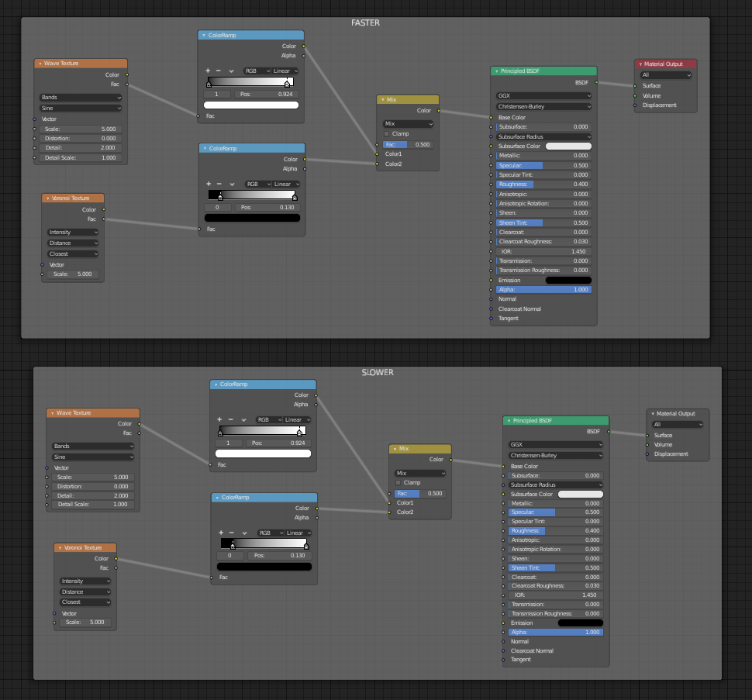The height and width of the screenshot is (700, 752).
Task: Enable Clamp on the SLOWER Mix node
Action: 398,482
